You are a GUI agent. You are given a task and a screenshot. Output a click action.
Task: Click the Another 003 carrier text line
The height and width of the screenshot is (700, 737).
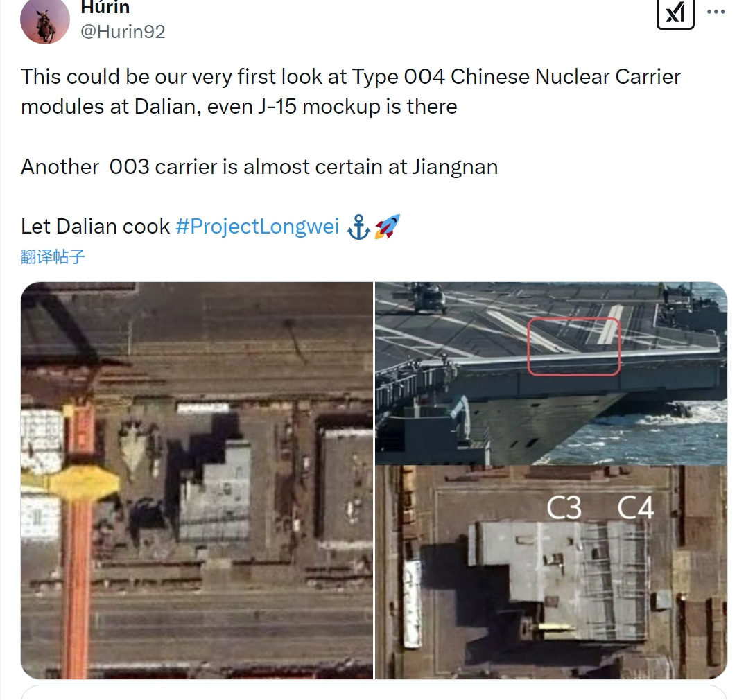click(x=259, y=167)
